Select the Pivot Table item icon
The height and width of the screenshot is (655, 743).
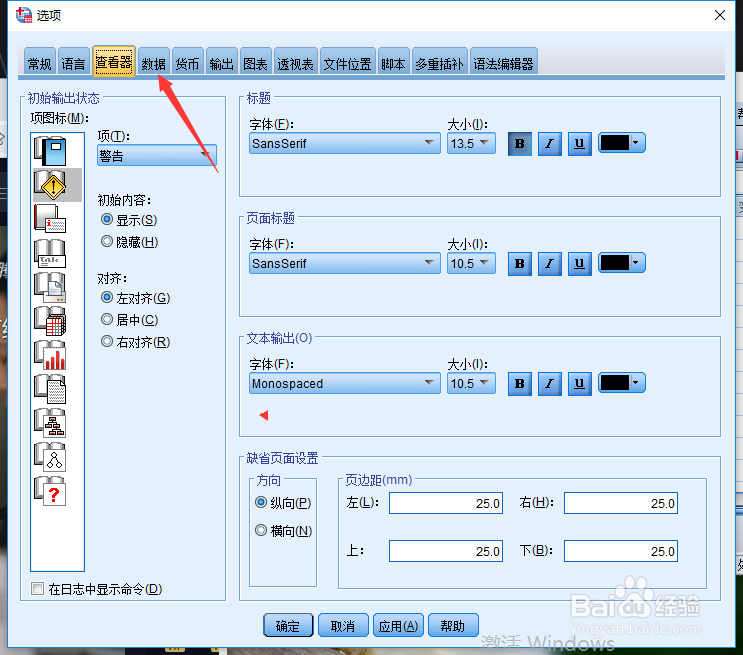pyautogui.click(x=50, y=321)
